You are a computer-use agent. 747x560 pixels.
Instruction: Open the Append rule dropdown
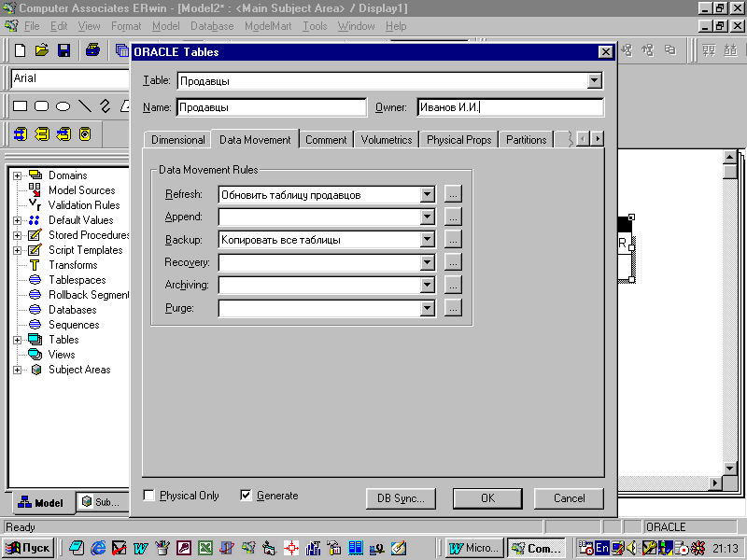[428, 217]
